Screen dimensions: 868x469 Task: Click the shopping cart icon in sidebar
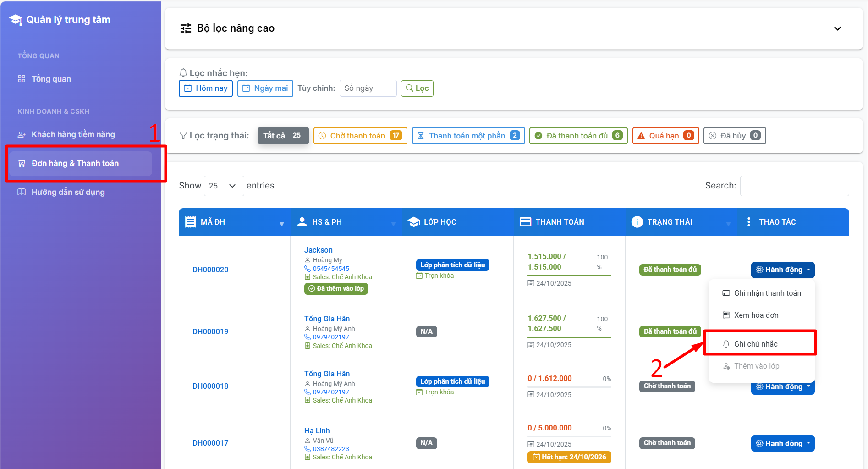(x=22, y=163)
